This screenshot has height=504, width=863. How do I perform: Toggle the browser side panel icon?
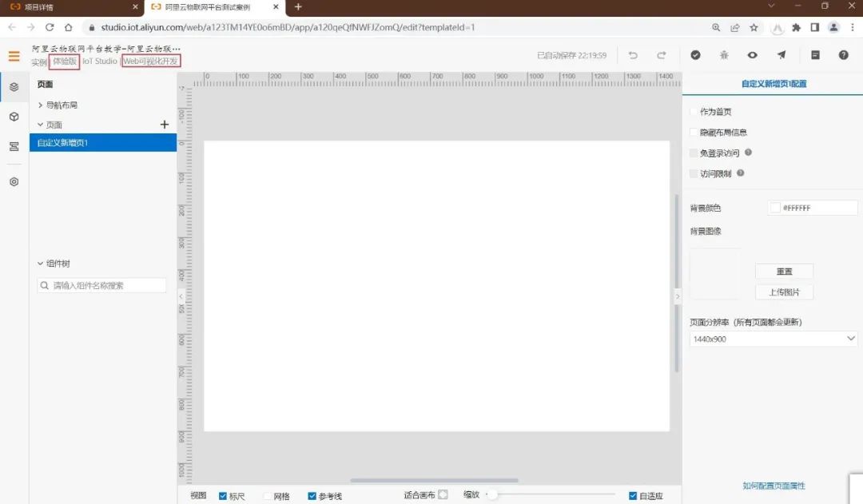click(x=815, y=27)
